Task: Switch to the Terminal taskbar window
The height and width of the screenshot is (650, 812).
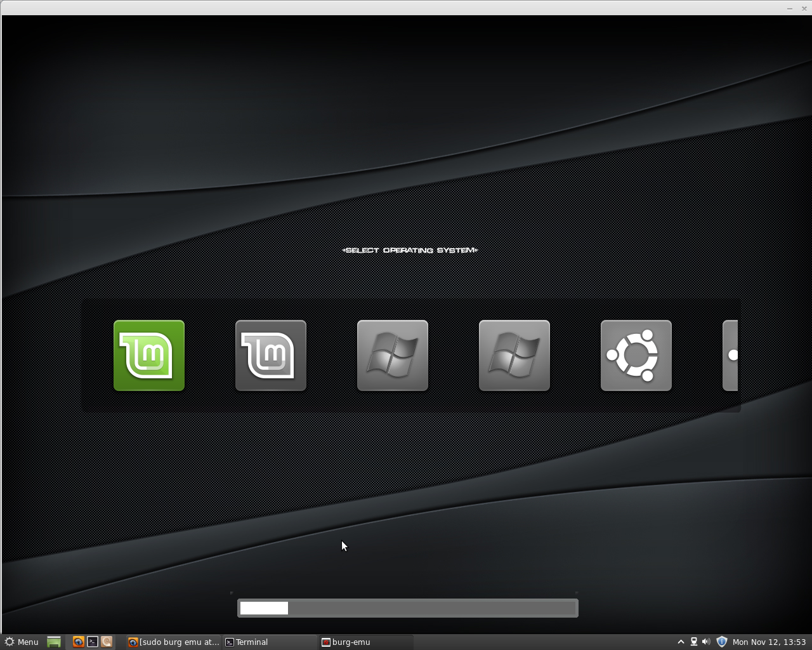Action: click(x=270, y=642)
